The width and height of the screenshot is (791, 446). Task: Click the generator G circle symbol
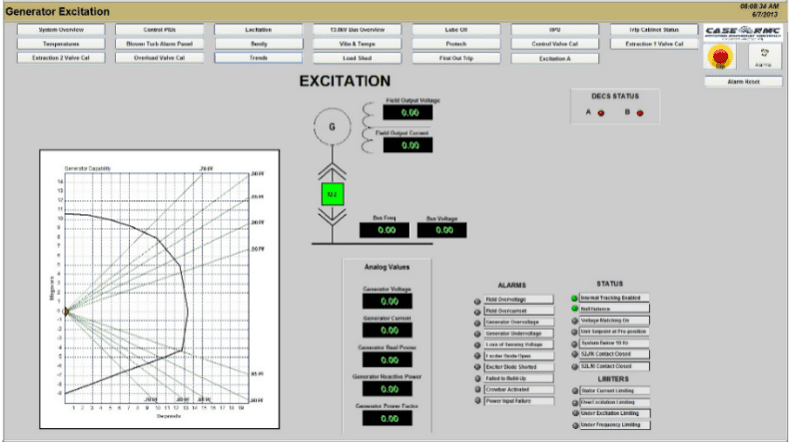(x=332, y=126)
